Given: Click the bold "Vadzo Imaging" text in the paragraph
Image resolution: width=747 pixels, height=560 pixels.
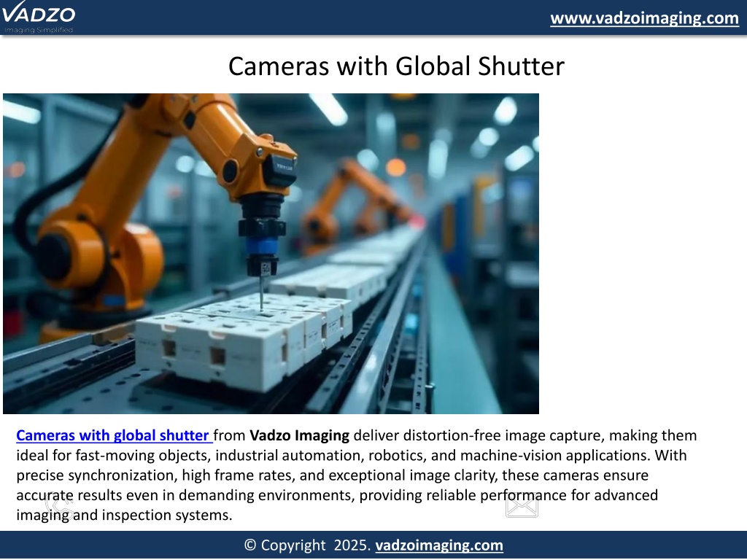Looking at the screenshot, I should (x=299, y=436).
